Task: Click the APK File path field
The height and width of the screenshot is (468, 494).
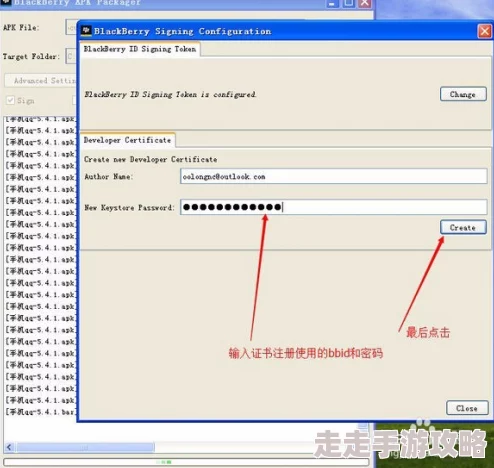Action: [71, 27]
